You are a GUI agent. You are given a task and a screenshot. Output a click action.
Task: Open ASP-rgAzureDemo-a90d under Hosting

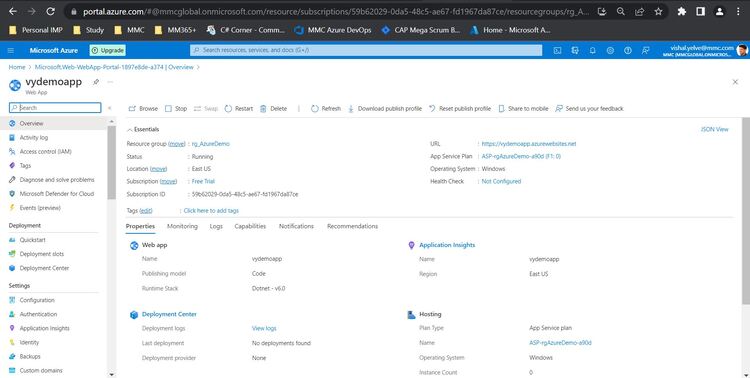pos(560,343)
